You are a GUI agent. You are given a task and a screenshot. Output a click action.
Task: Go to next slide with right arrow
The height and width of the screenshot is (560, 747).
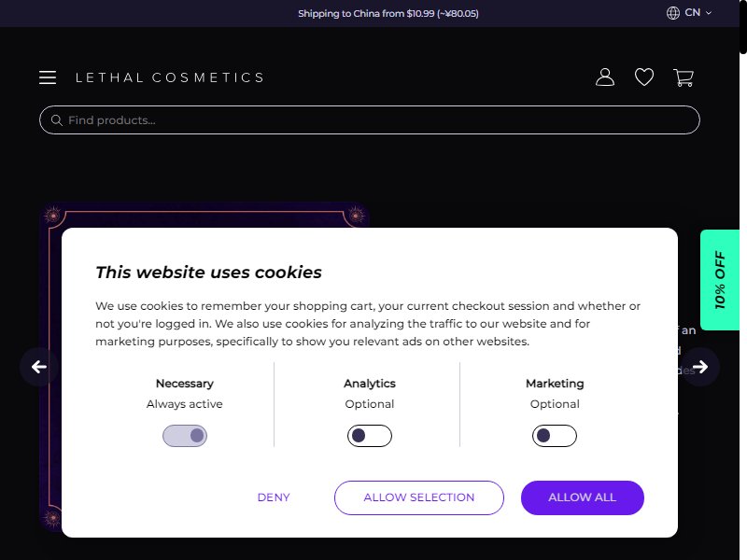coord(699,366)
